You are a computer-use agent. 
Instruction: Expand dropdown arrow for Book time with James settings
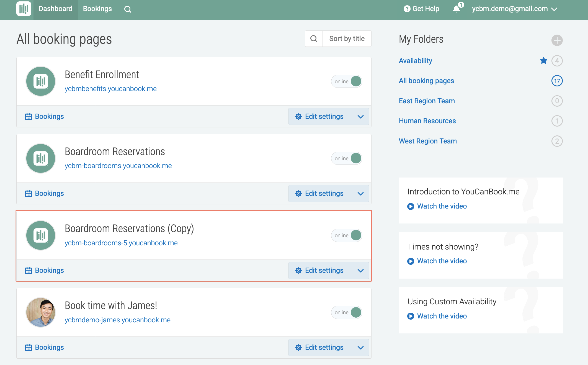click(x=360, y=348)
